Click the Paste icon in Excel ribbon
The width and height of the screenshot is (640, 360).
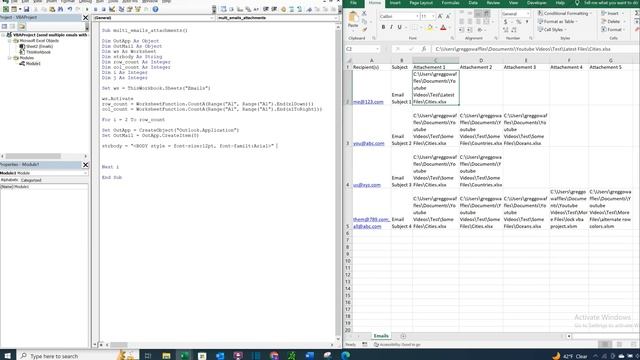pos(353,20)
